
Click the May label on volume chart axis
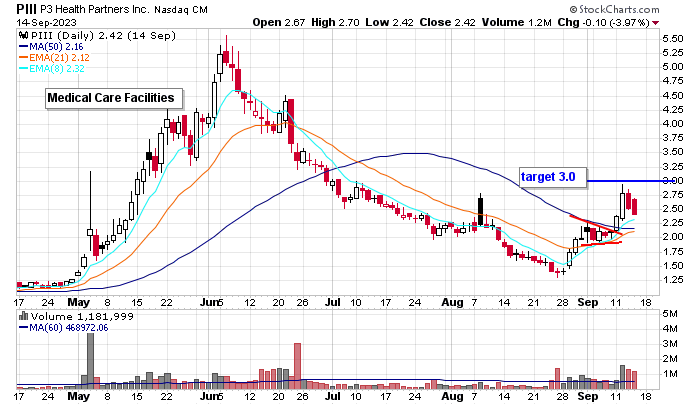79,396
